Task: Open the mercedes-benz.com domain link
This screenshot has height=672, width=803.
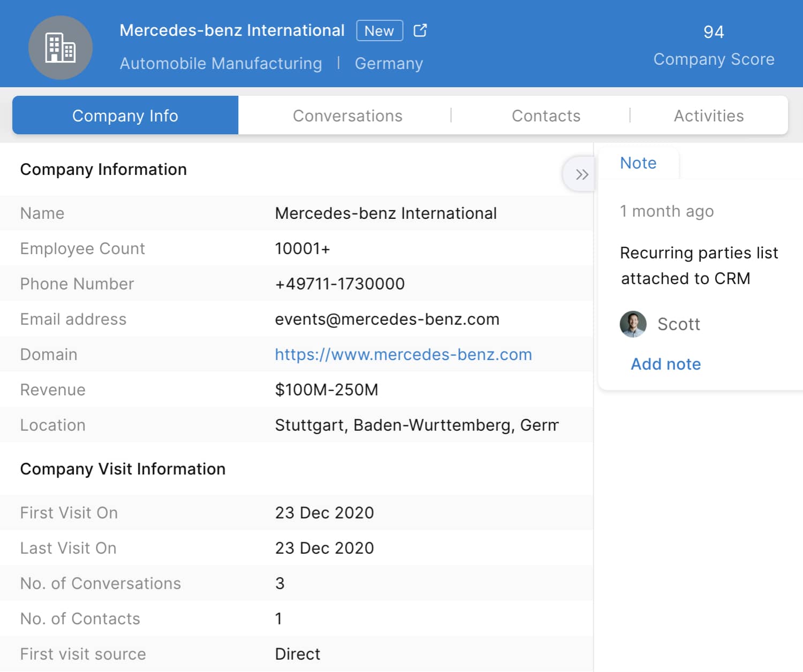Action: pos(403,355)
